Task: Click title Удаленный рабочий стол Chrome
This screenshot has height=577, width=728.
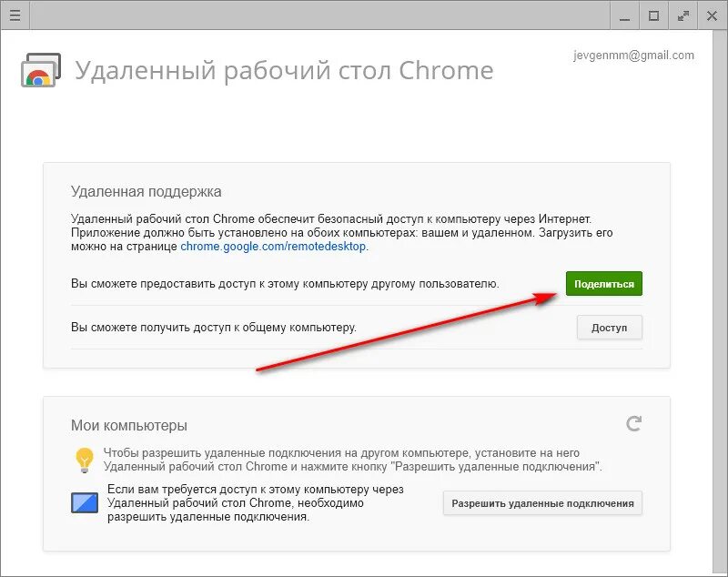Action: [284, 71]
